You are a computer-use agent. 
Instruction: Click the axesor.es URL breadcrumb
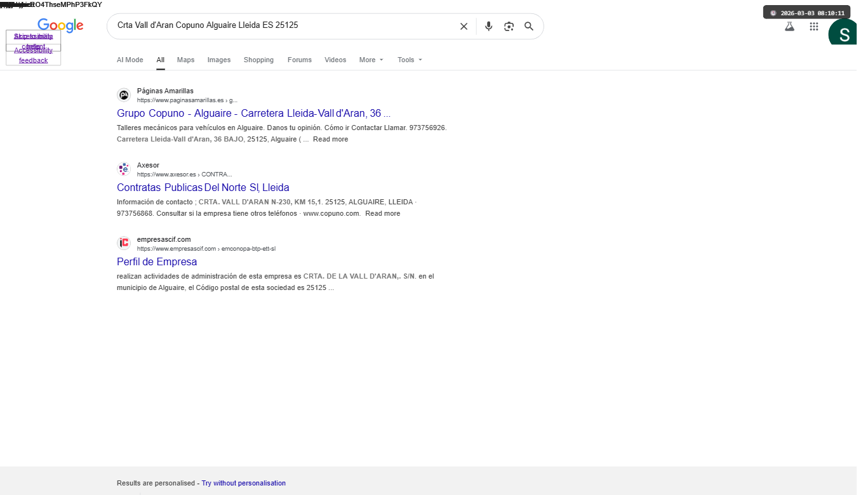point(185,175)
